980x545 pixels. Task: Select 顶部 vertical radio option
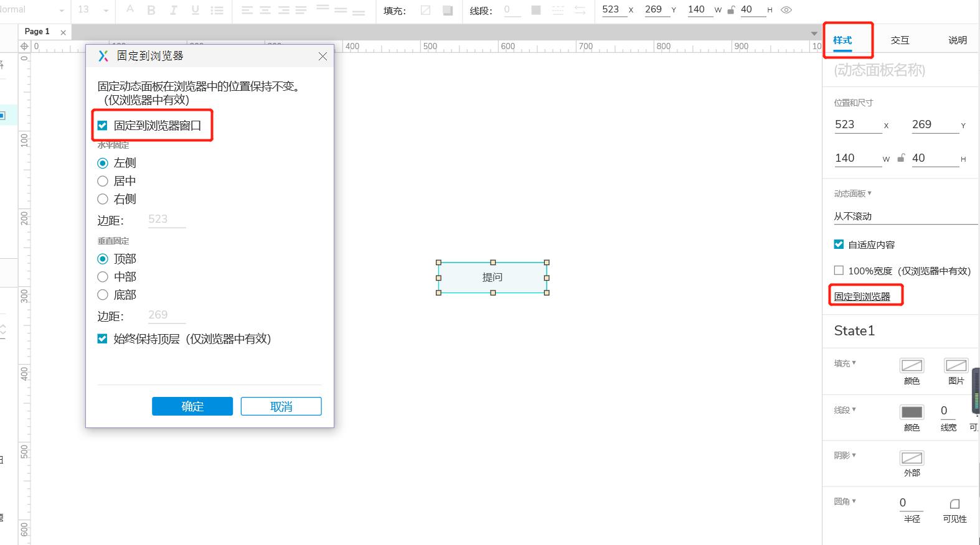coord(103,259)
